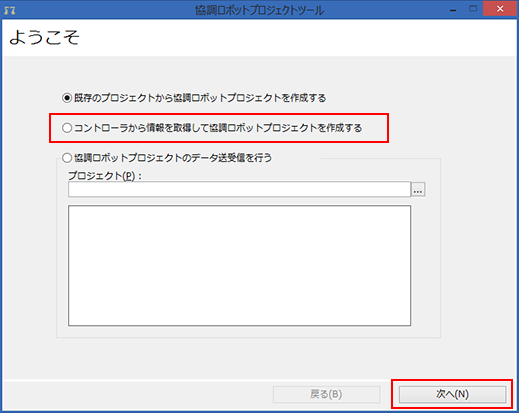The width and height of the screenshot is (519, 413).
Task: Minimize the 協調ロボットプロジェクトツール window
Action: coord(453,10)
